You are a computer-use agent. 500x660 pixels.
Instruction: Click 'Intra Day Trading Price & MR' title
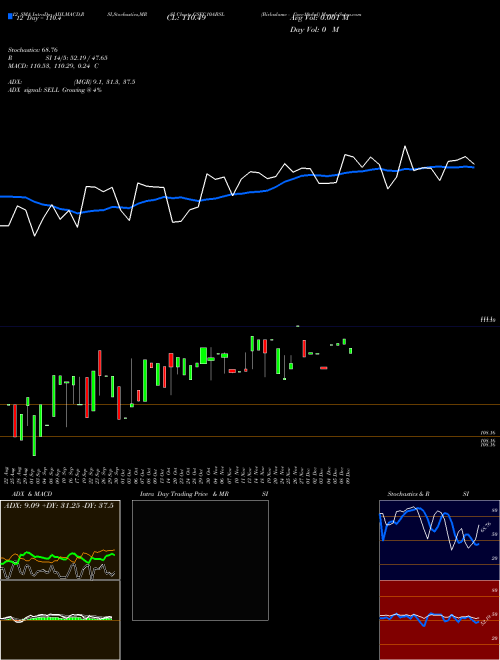tap(184, 494)
